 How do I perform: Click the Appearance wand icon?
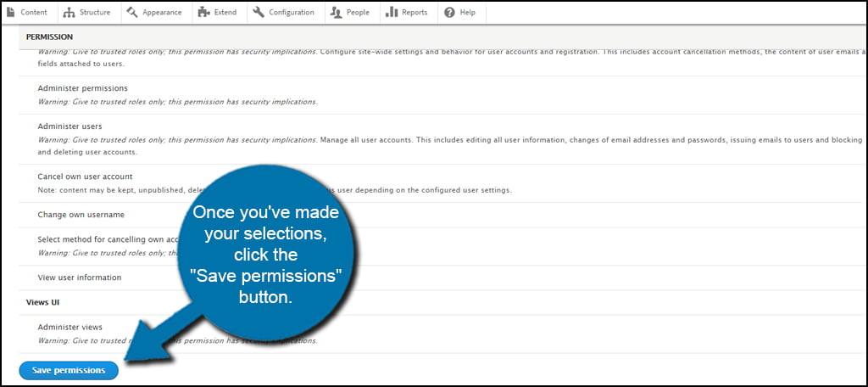(x=132, y=12)
